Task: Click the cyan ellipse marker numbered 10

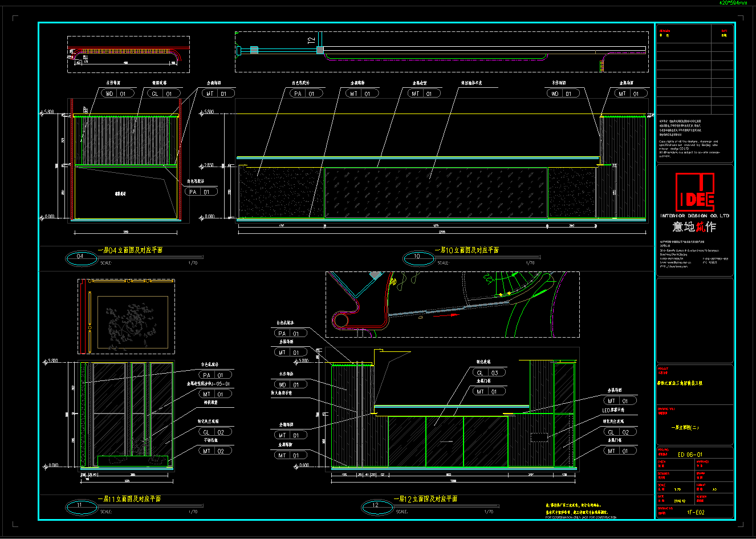Action: click(x=419, y=258)
